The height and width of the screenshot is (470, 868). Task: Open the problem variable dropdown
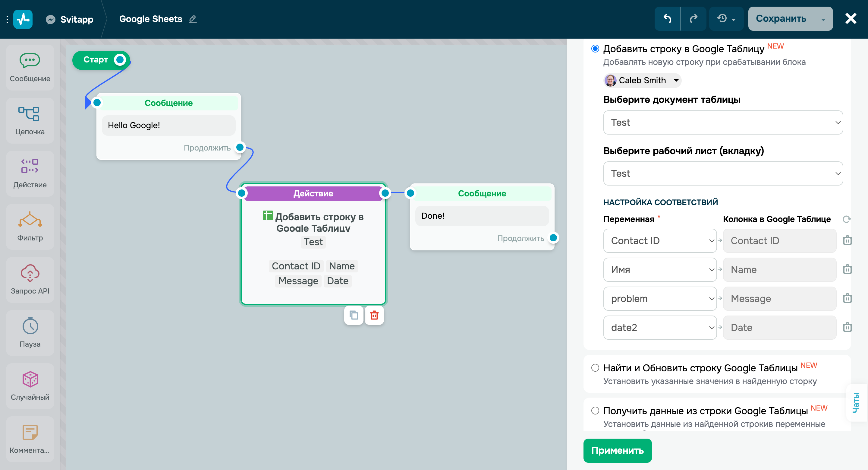pos(659,298)
